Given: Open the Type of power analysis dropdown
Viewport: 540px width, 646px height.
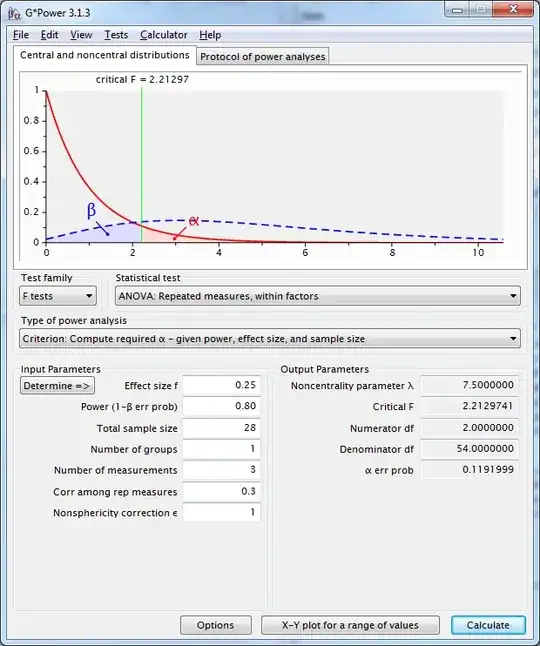Looking at the screenshot, I should tap(270, 339).
